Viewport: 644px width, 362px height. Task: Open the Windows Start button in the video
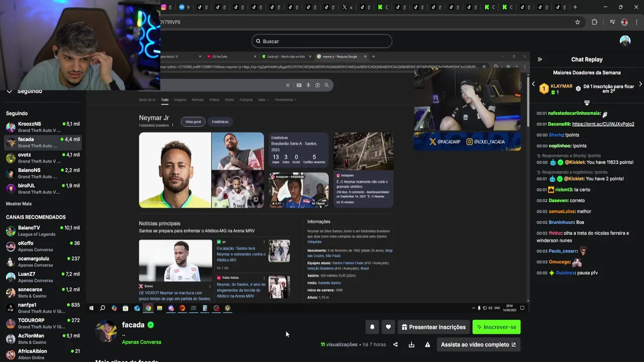pyautogui.click(x=91, y=308)
